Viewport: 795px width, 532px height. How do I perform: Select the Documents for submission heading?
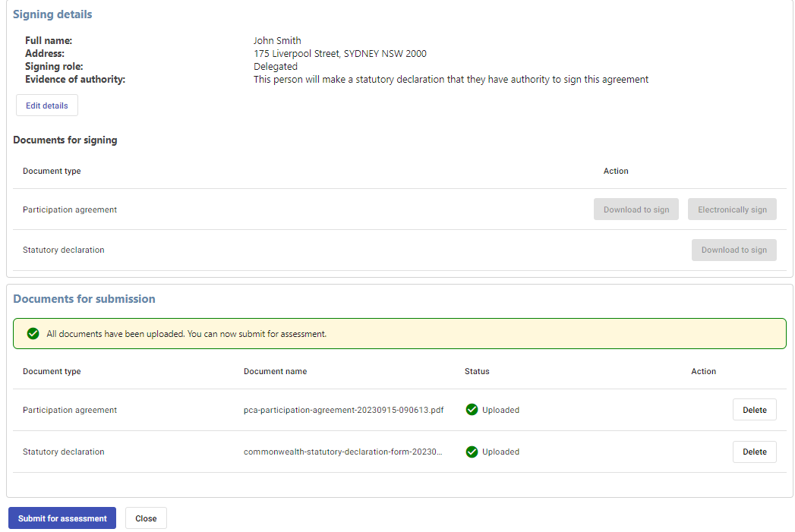tap(84, 299)
